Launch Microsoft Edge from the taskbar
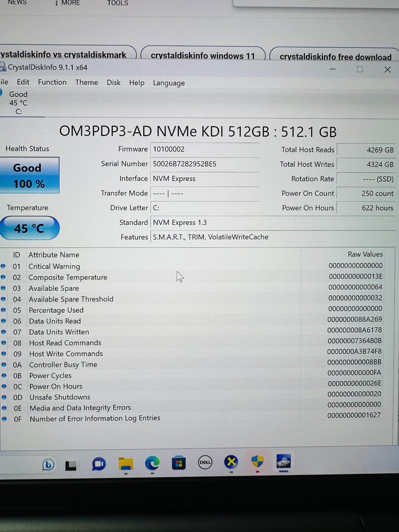 coord(152,463)
